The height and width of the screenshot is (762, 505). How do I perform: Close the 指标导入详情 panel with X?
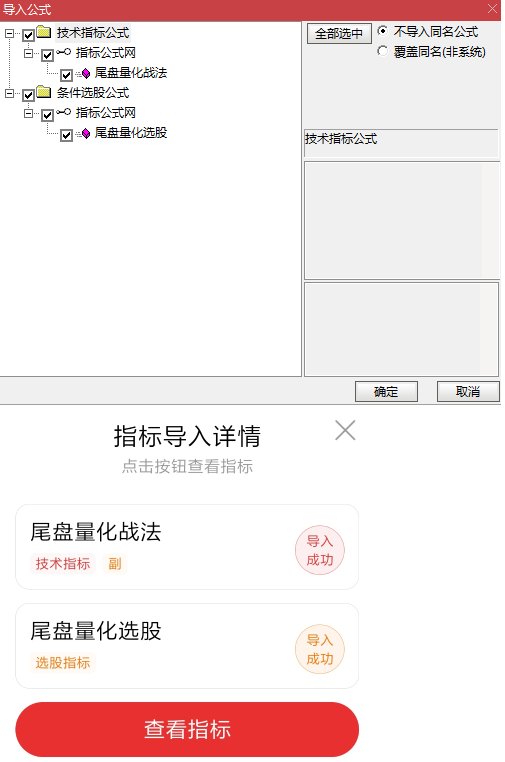[x=345, y=430]
